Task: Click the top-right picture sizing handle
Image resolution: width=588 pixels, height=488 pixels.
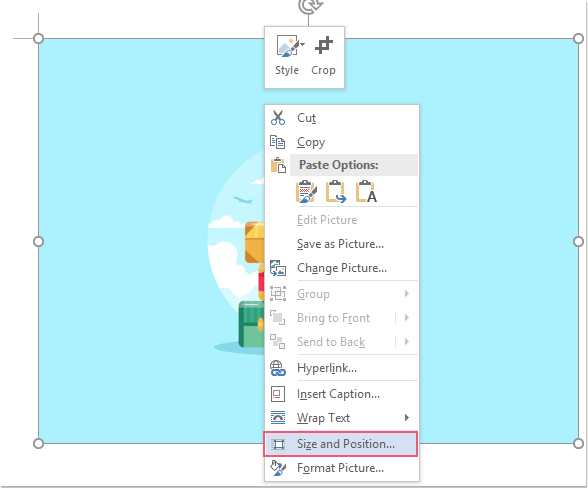Action: pos(578,38)
